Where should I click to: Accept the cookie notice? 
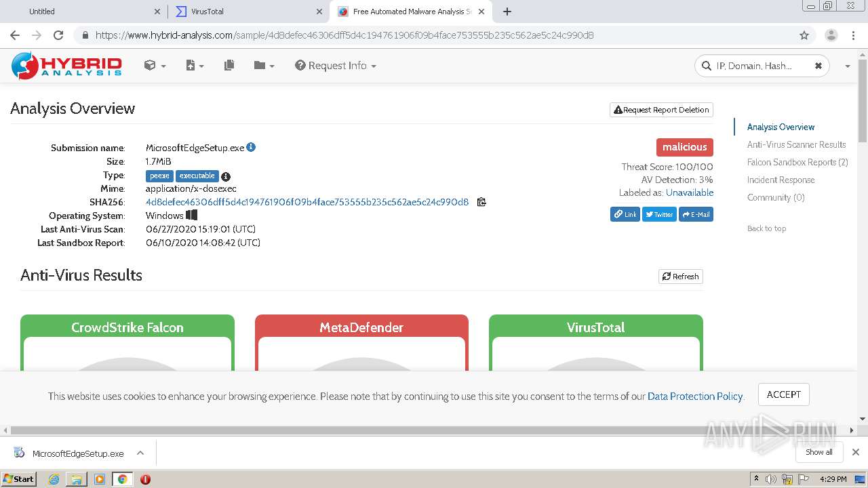784,394
